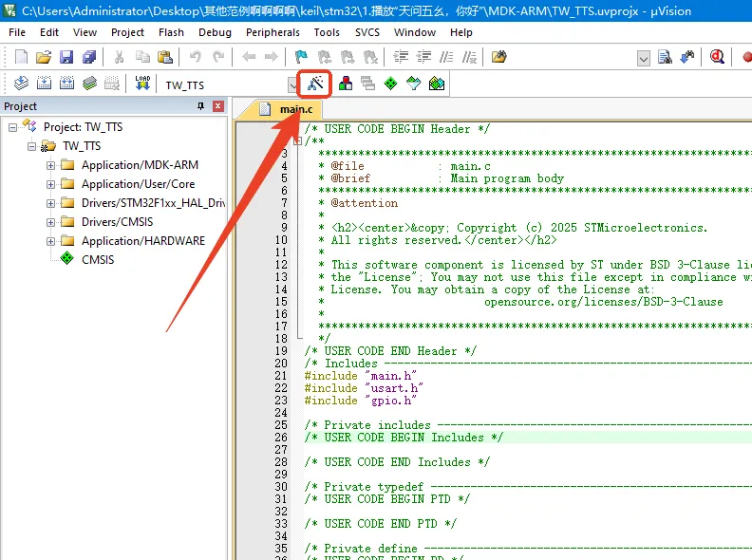Close the Project panel
The width and height of the screenshot is (752, 560).
click(x=218, y=106)
